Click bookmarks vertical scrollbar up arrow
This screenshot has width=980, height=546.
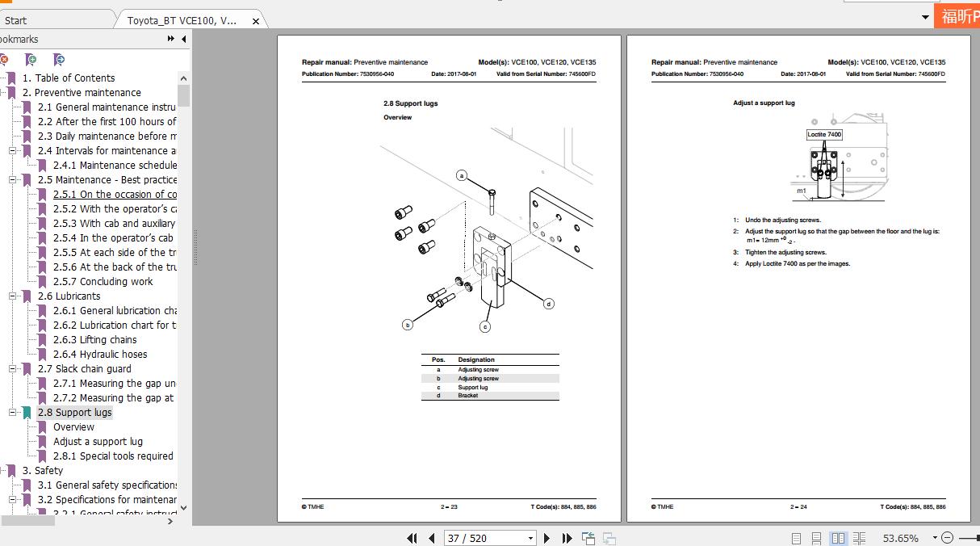[183, 78]
